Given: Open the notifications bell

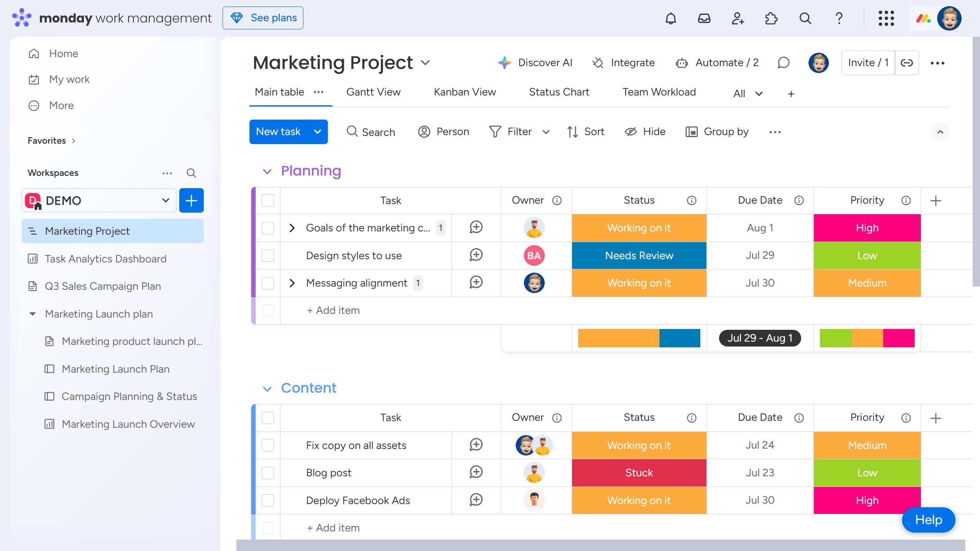Looking at the screenshot, I should click(670, 18).
